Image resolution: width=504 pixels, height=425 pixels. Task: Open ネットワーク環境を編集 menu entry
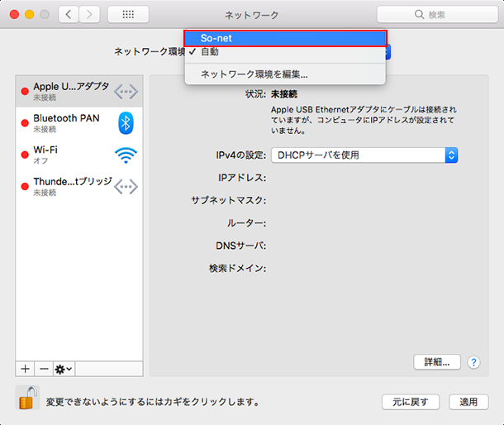pos(254,74)
